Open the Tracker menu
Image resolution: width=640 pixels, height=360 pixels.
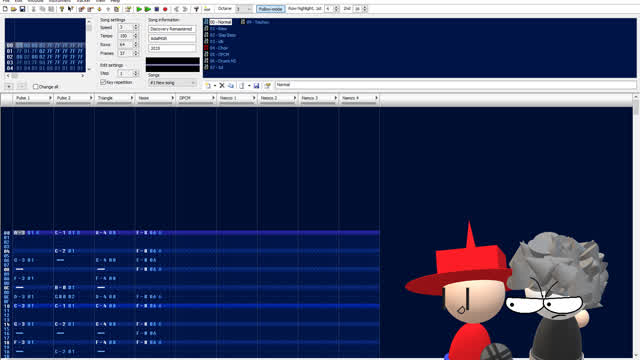pos(83,1)
